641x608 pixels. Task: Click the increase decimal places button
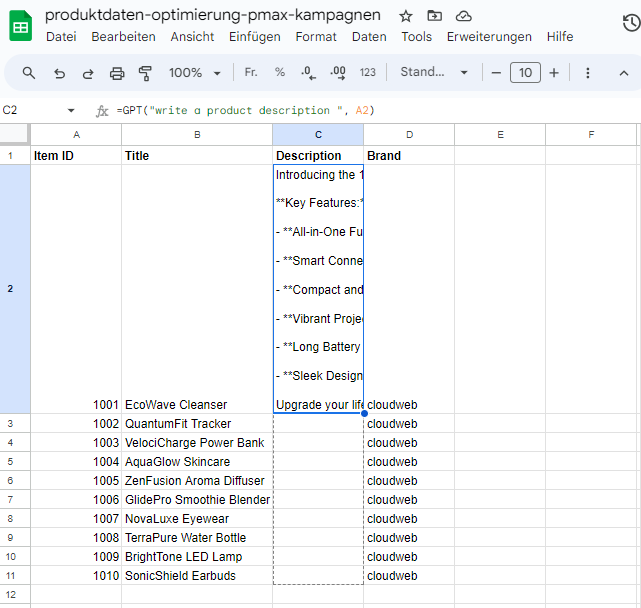338,73
